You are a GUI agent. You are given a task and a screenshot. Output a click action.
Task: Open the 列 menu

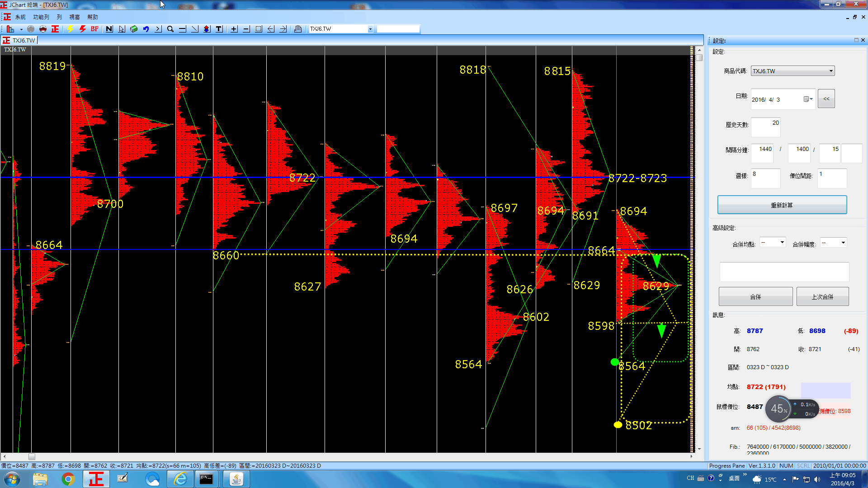59,17
